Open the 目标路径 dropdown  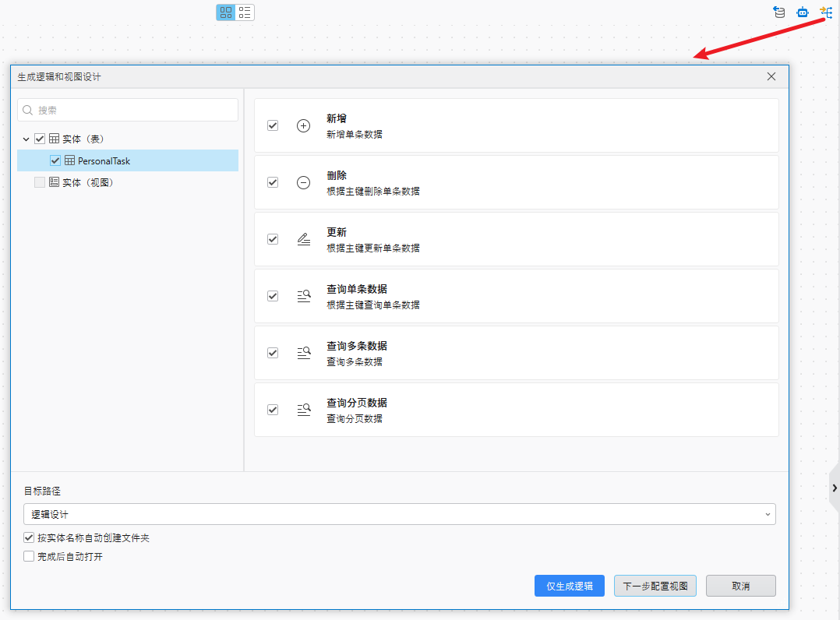399,514
